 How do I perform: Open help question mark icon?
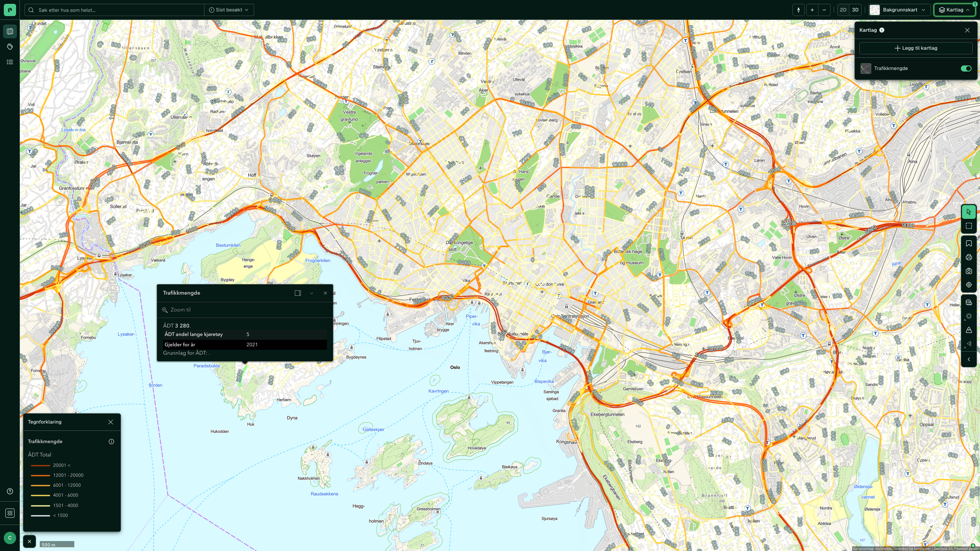[10, 491]
